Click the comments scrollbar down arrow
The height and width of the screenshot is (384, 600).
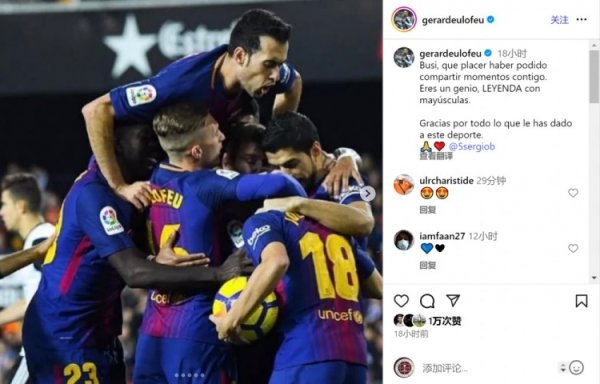click(x=594, y=278)
